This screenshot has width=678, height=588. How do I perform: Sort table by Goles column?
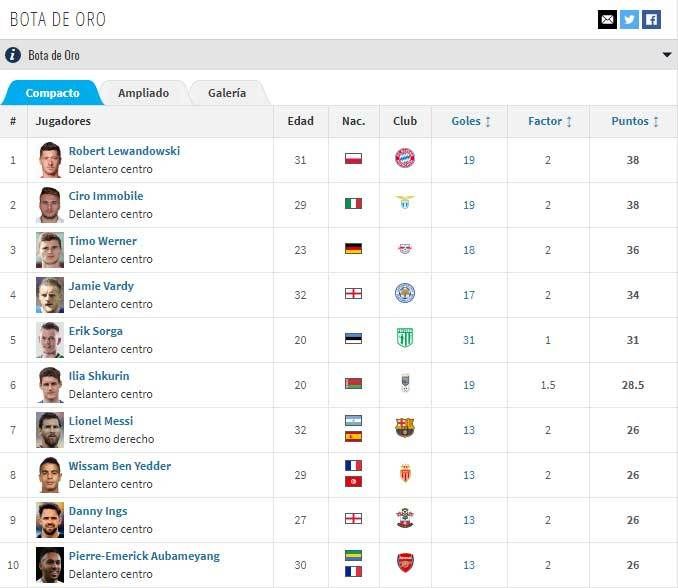point(471,121)
